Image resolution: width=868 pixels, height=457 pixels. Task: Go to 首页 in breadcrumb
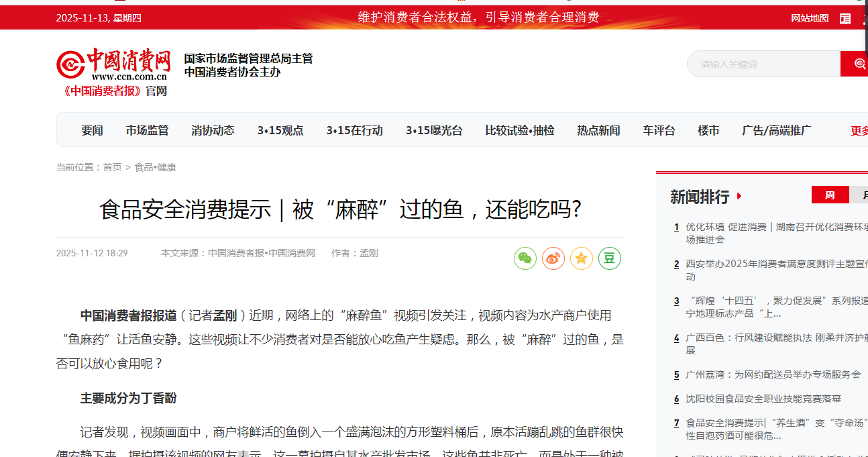click(112, 167)
